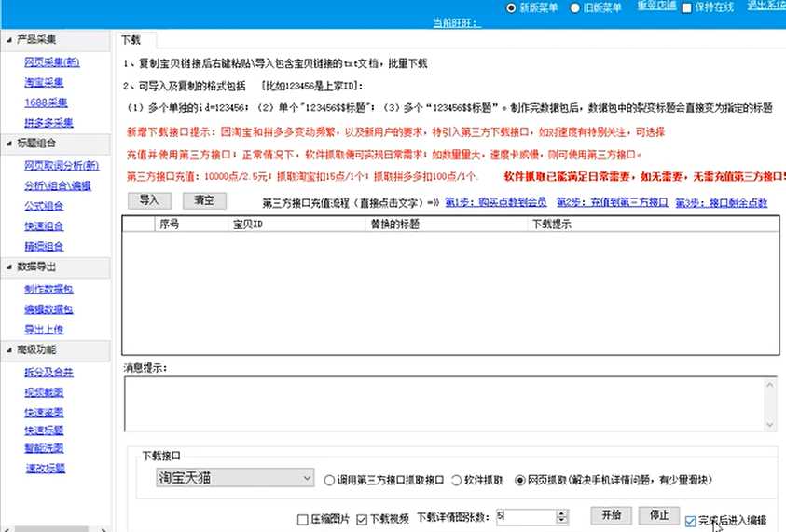The width and height of the screenshot is (786, 532).
Task: Open the 淘宝天猫 download interface dropdown
Action: point(307,478)
